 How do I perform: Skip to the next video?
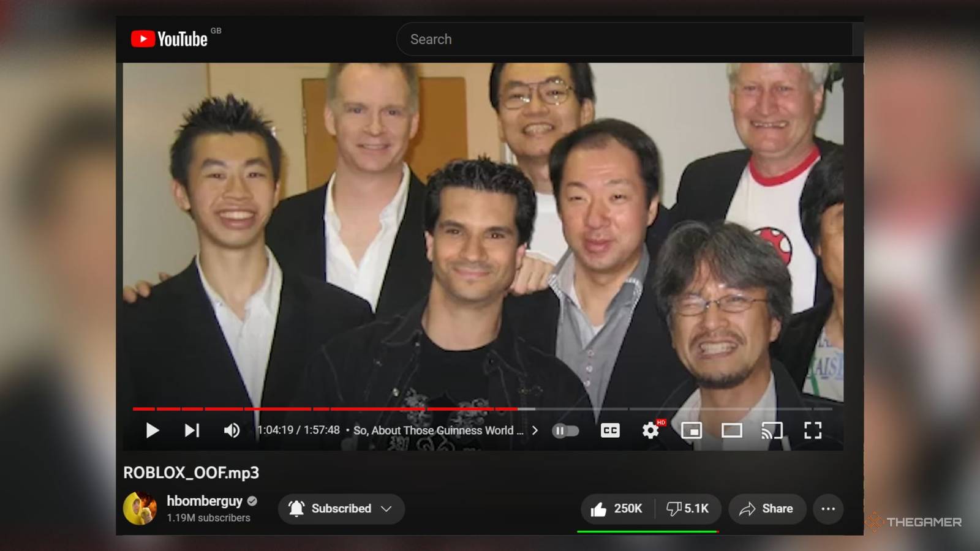192,430
